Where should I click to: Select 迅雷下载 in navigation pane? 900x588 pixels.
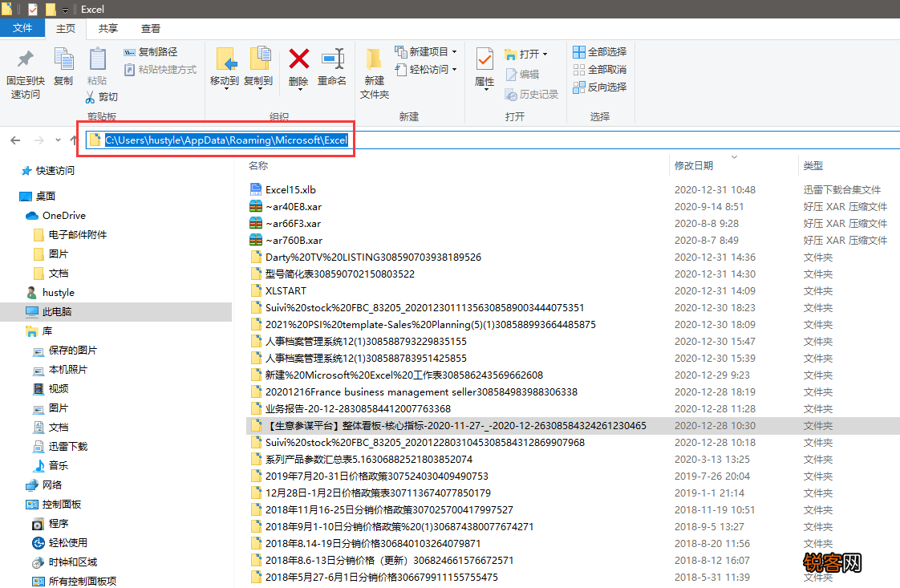tap(60, 447)
